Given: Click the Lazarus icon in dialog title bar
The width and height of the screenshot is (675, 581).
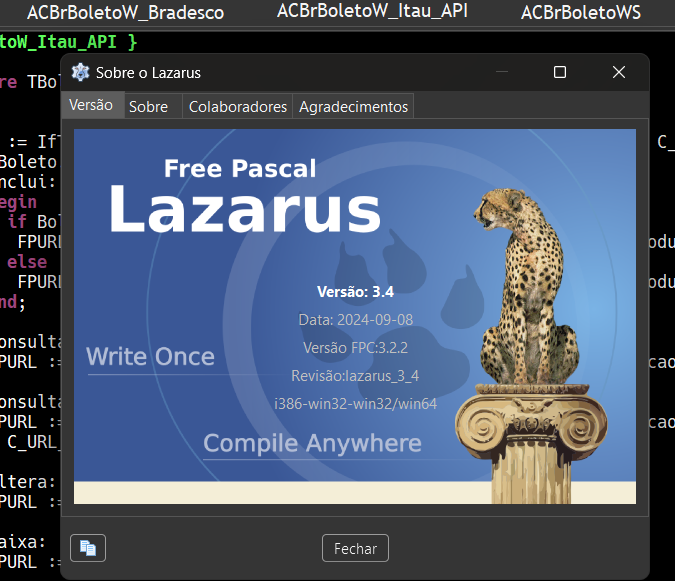Looking at the screenshot, I should [80, 72].
